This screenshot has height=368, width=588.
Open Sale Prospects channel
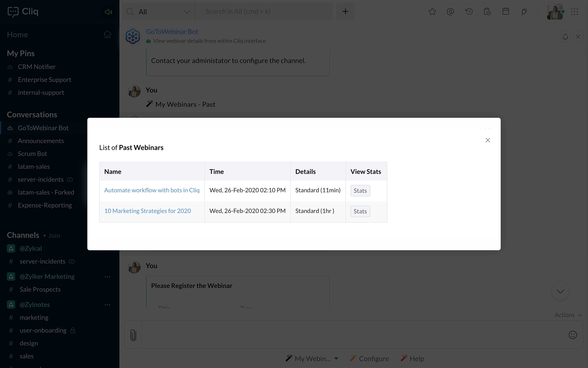(40, 289)
